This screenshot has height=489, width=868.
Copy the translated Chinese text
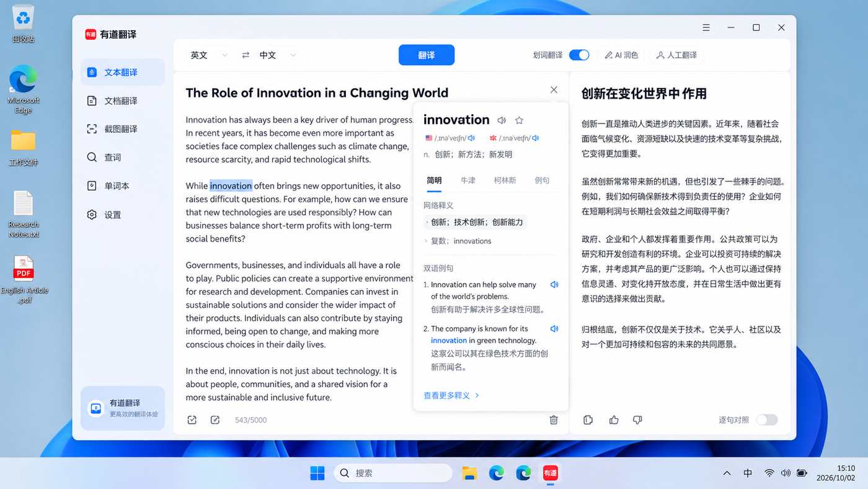click(x=588, y=420)
